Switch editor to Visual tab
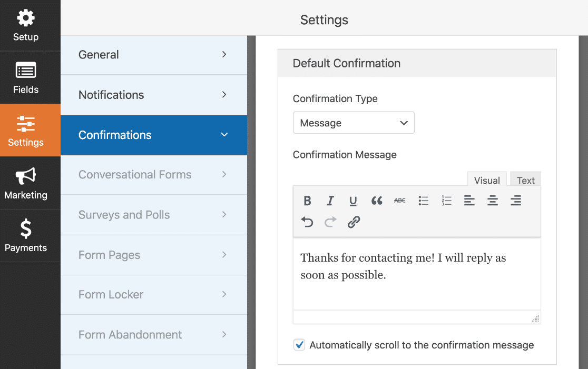 point(487,180)
